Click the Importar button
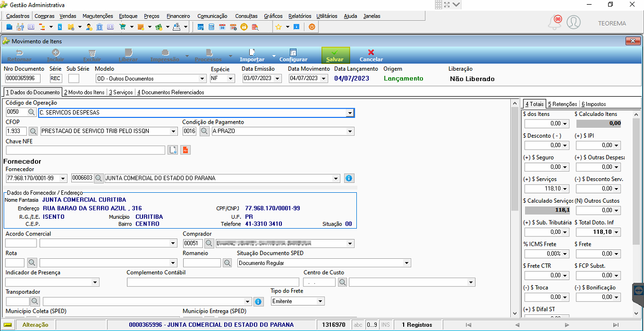This screenshot has width=644, height=331. 252,55
